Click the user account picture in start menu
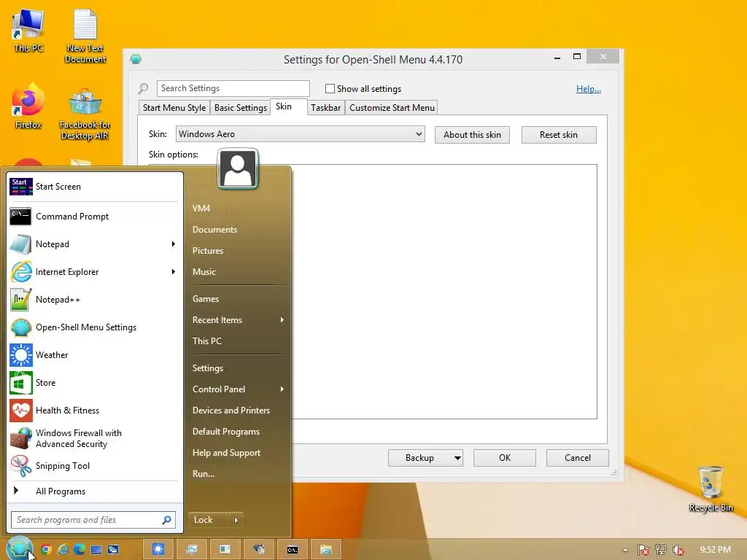This screenshot has height=560, width=747. 238,169
